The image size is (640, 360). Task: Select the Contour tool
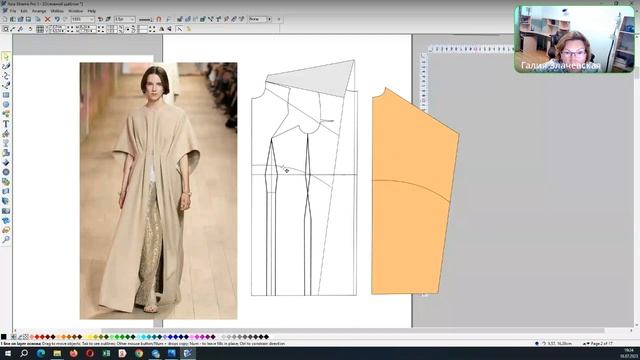click(6, 172)
